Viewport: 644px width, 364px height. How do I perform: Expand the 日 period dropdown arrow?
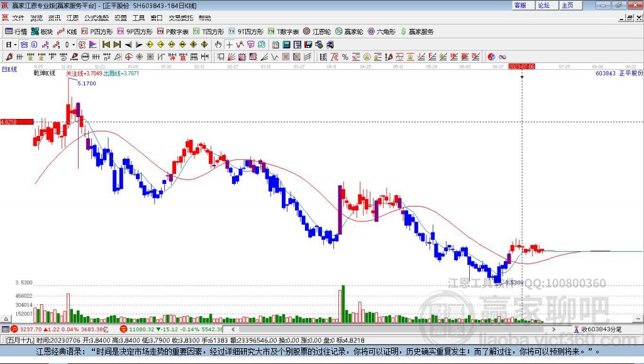tap(15, 45)
